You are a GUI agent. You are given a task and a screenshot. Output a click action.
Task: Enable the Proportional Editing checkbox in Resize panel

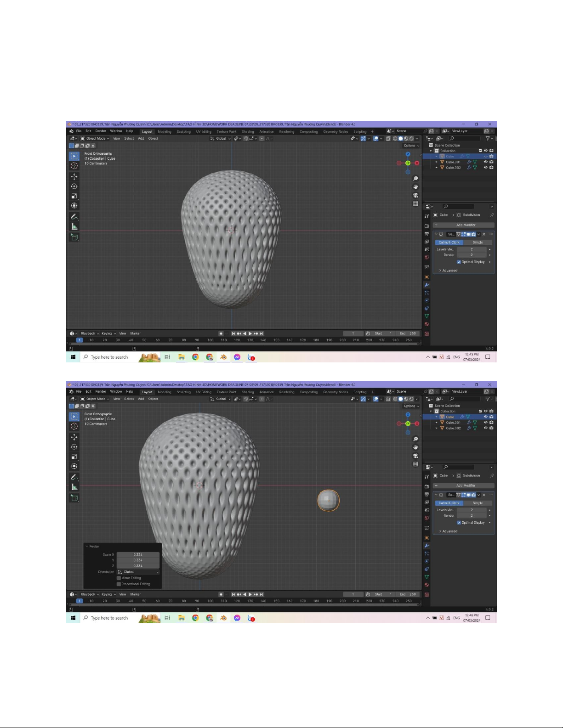(x=119, y=584)
